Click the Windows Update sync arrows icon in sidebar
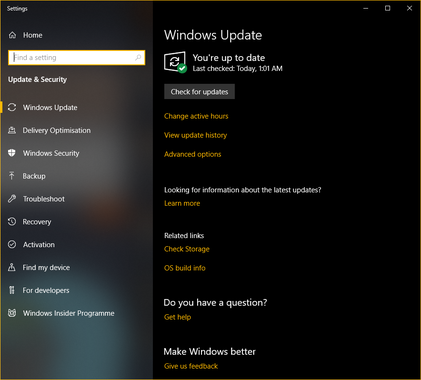The image size is (421, 380). coord(12,107)
